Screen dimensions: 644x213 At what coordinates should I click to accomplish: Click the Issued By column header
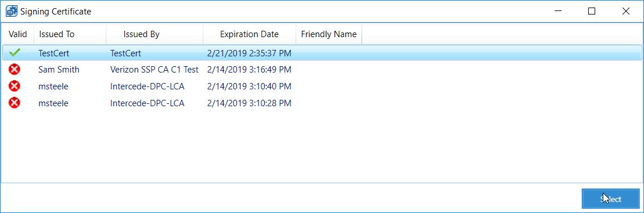pos(154,34)
